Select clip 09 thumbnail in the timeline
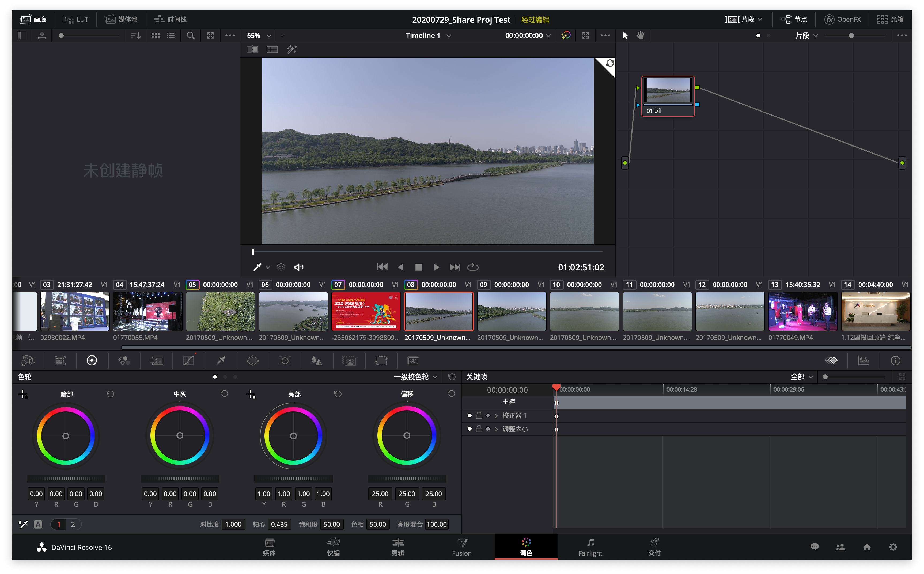Screen dimensions: 924x574 (x=512, y=311)
